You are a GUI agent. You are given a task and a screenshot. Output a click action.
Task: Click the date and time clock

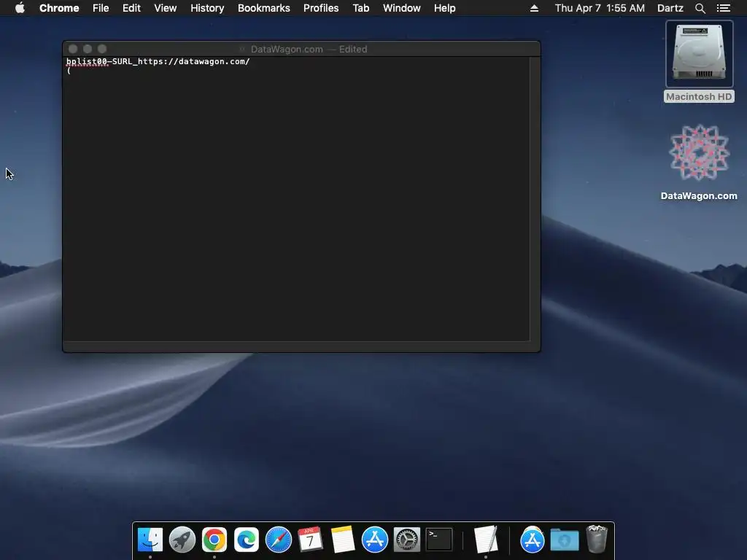click(600, 8)
